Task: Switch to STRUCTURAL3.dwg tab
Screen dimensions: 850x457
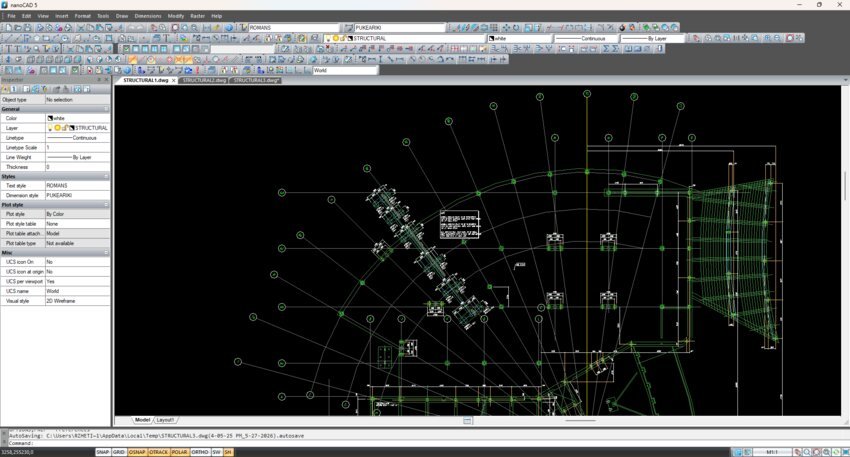Action: [x=256, y=80]
